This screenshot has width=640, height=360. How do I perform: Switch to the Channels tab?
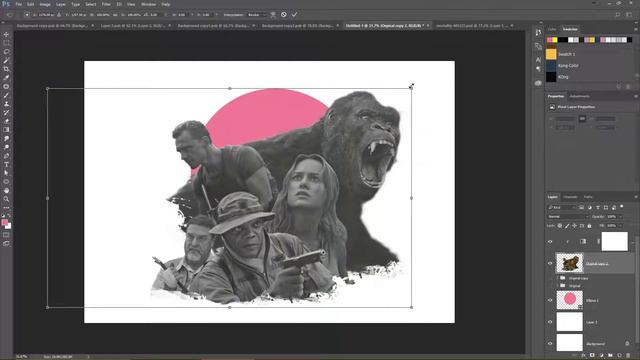tap(570, 197)
